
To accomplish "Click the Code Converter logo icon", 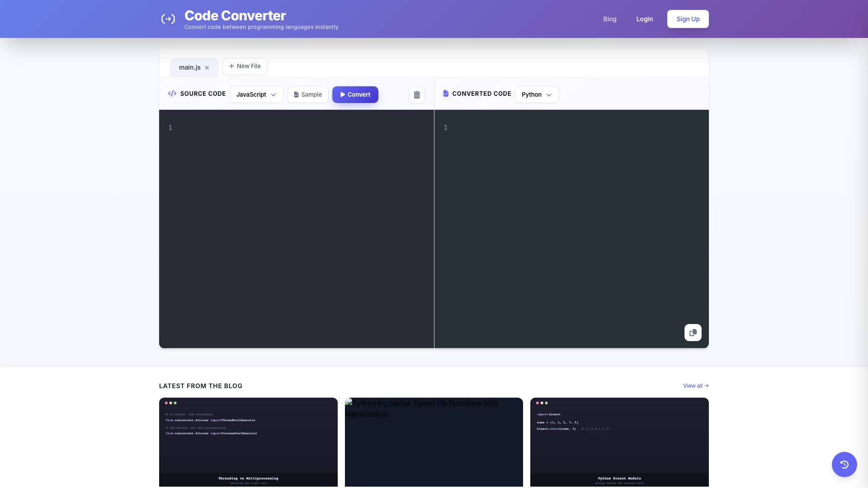I will [x=168, y=19].
